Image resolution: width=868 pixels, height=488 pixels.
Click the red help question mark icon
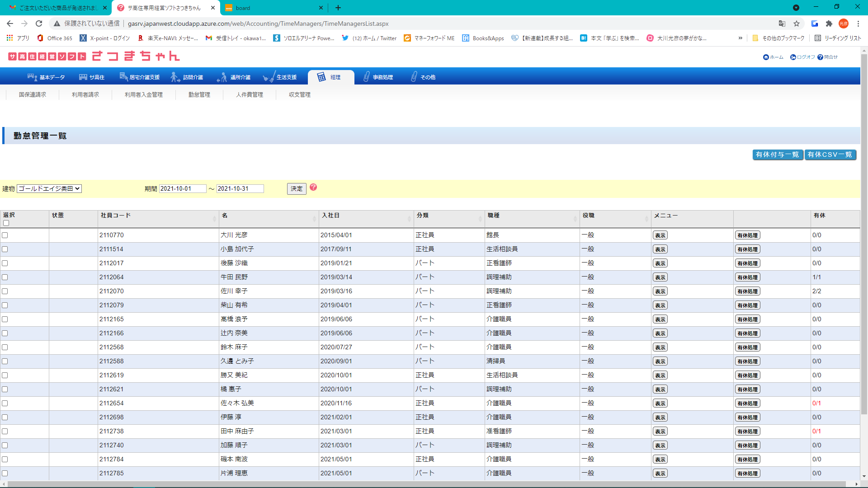coord(313,188)
